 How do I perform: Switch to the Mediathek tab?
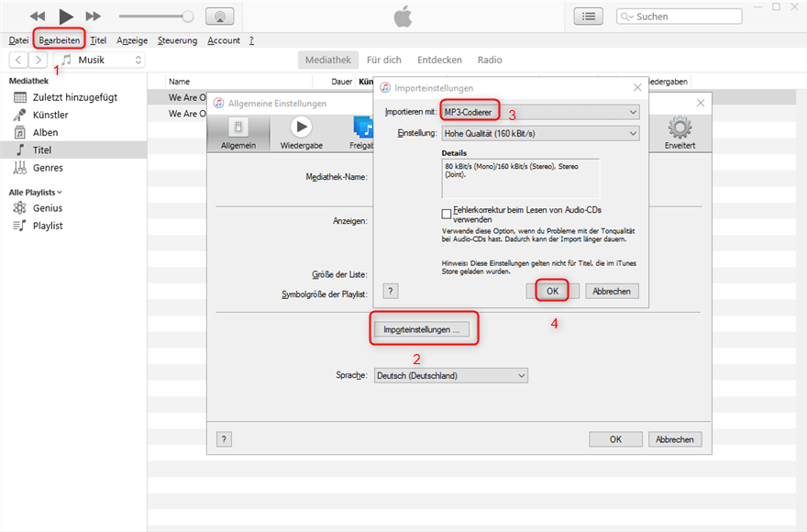328,60
